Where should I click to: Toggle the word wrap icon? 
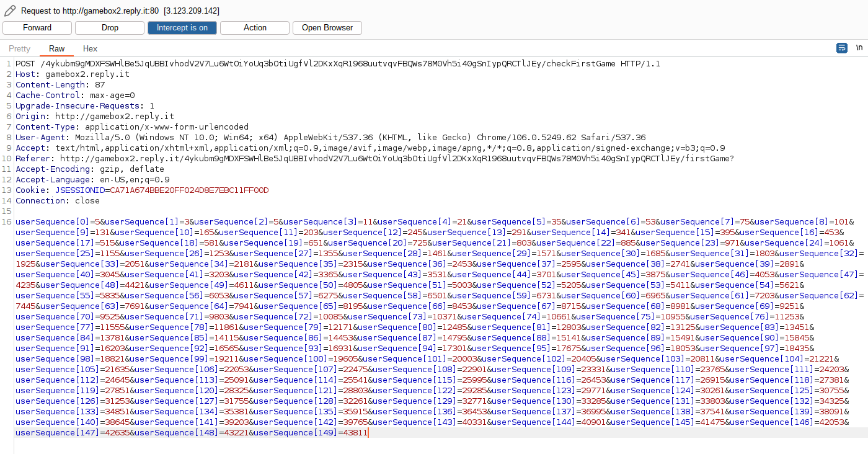(x=841, y=48)
